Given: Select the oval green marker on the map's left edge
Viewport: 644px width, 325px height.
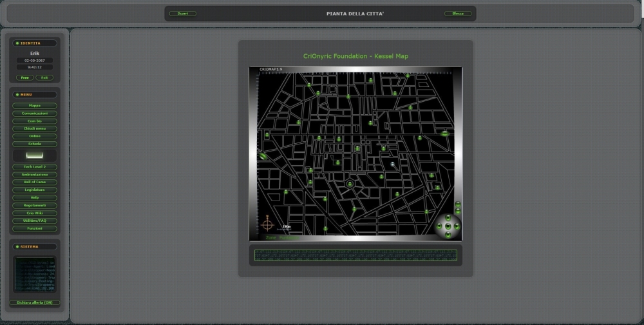Looking at the screenshot, I should (x=263, y=156).
